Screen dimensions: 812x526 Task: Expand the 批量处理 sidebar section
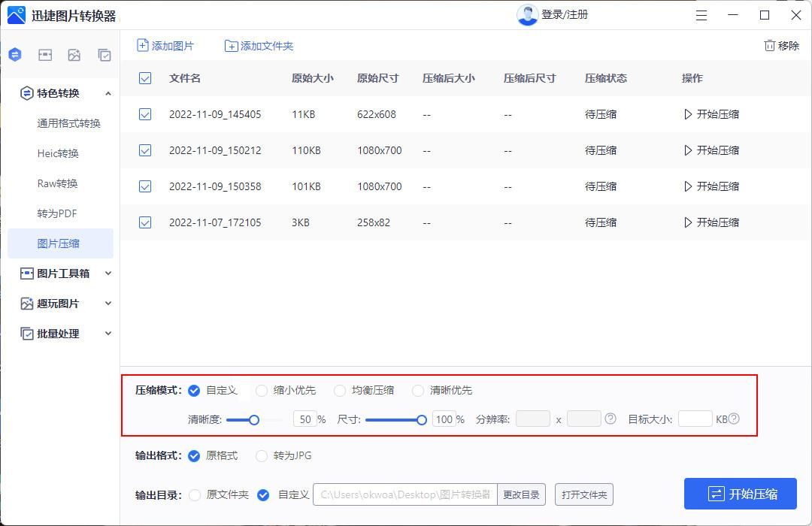click(108, 333)
